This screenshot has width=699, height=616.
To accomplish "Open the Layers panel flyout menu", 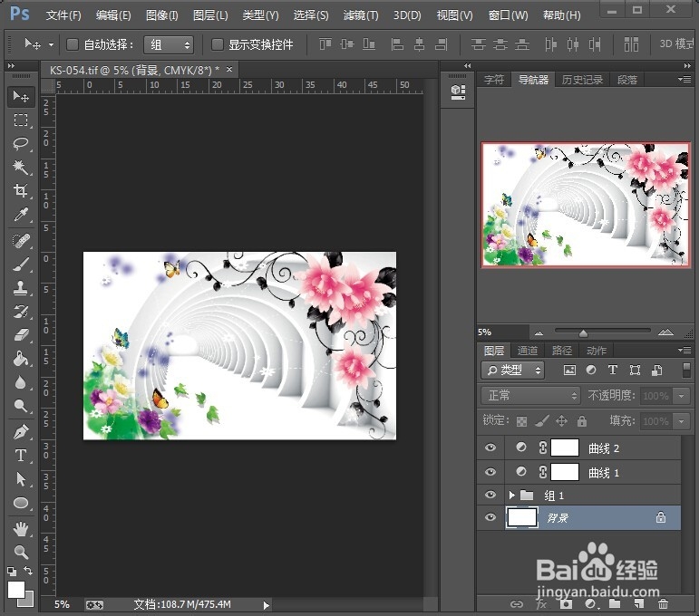I will (x=684, y=350).
